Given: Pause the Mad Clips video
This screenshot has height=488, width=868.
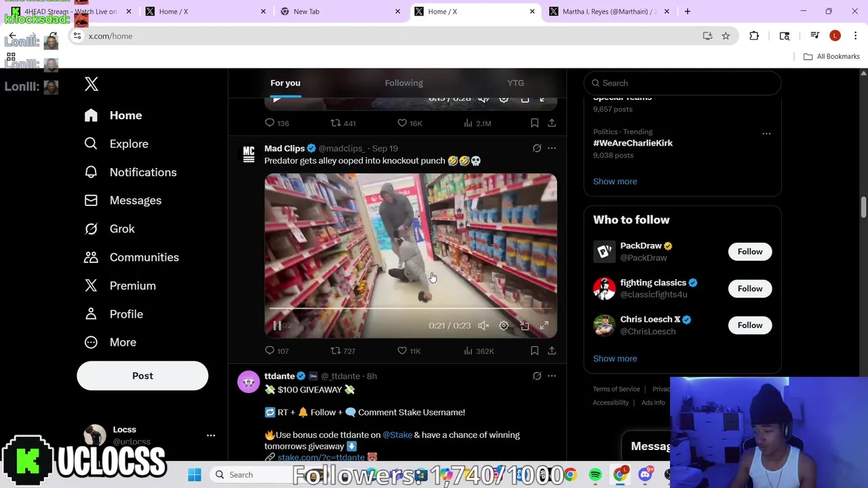Looking at the screenshot, I should point(277,326).
